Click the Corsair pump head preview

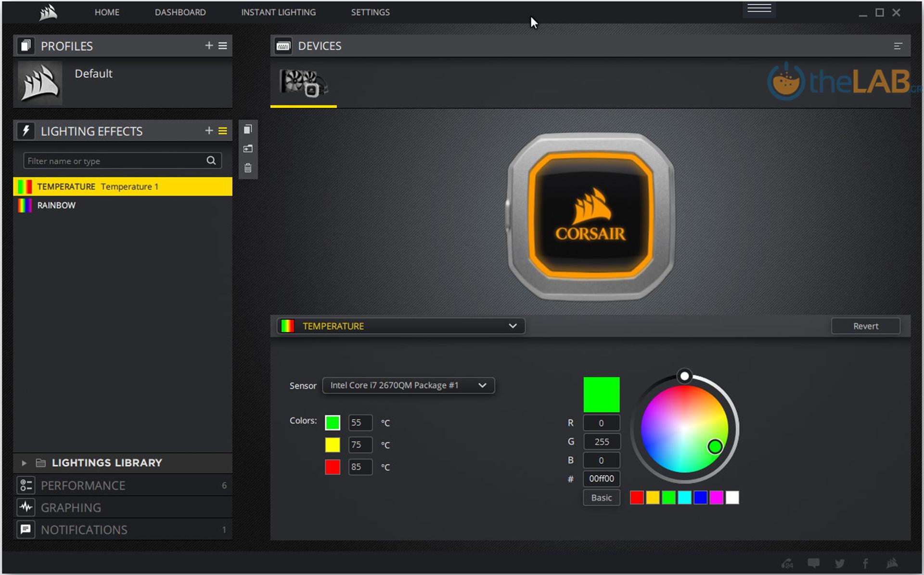coord(590,216)
